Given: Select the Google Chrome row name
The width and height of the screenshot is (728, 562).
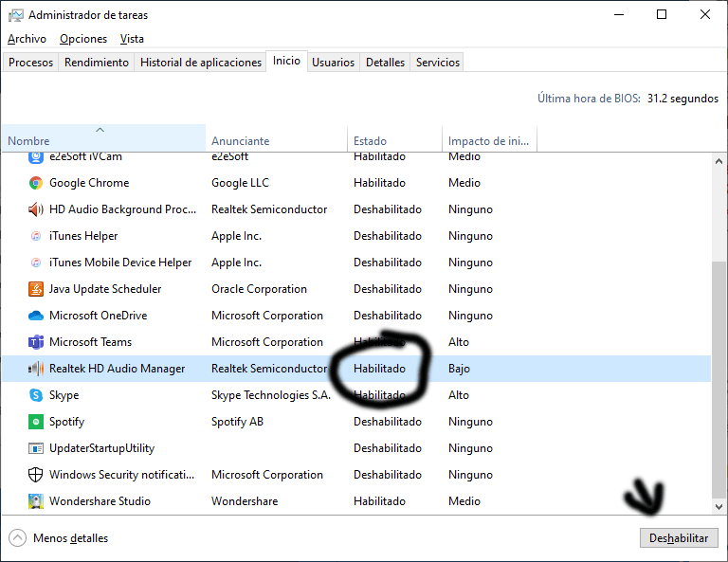Looking at the screenshot, I should 89,183.
